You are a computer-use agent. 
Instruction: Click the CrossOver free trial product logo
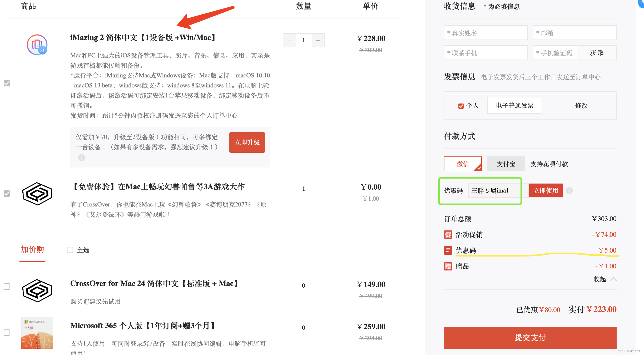(x=37, y=194)
